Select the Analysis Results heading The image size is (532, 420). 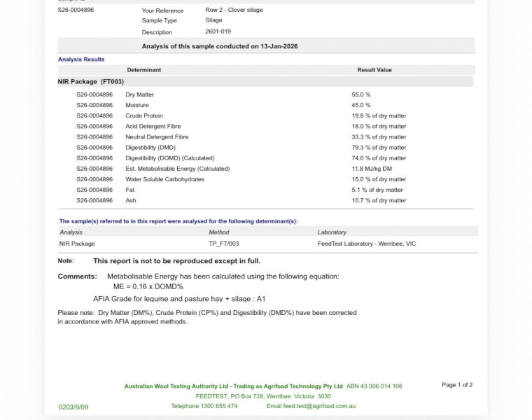tap(81, 59)
